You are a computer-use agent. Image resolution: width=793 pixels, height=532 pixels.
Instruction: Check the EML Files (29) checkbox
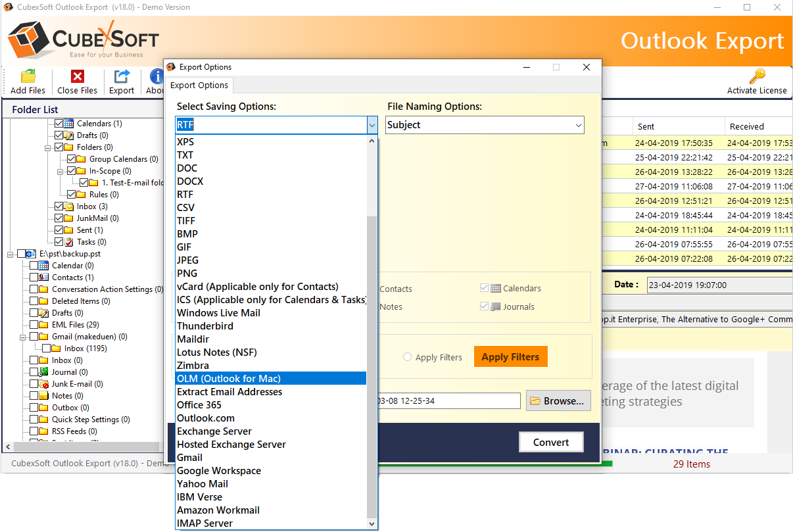[x=34, y=325]
